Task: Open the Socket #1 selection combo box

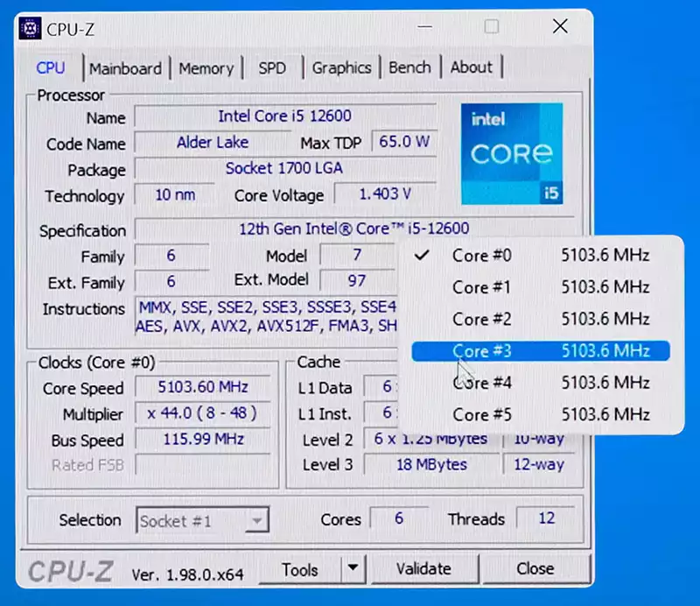Action: click(202, 520)
